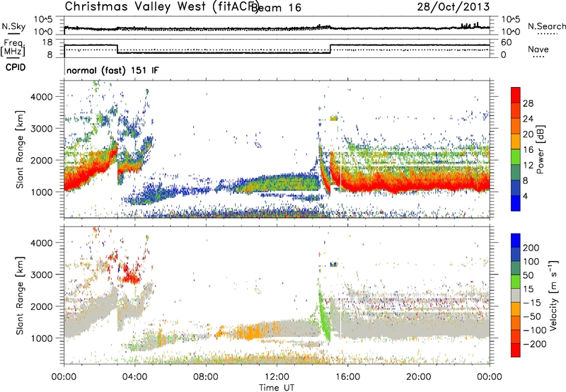Click the date '28/Oct/2013'

click(454, 7)
